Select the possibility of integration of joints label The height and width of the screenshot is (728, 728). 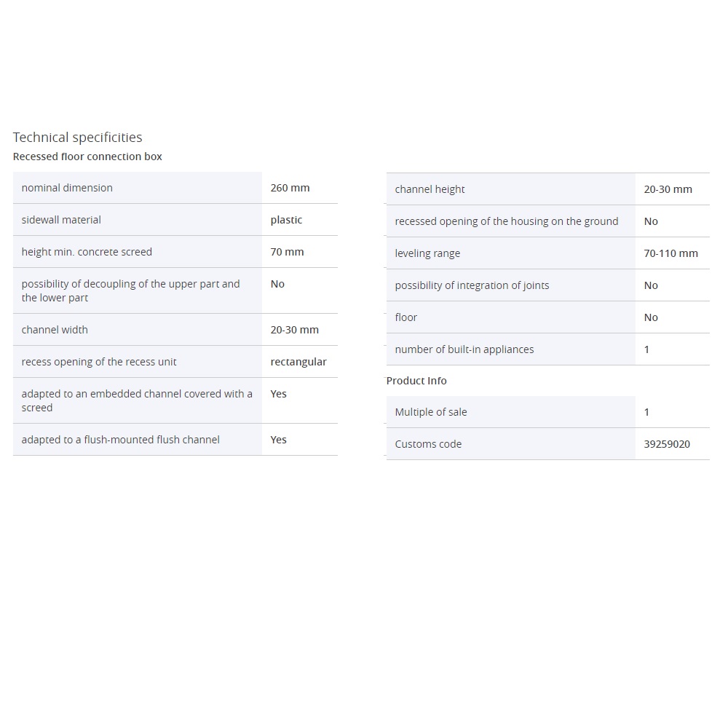(x=472, y=285)
